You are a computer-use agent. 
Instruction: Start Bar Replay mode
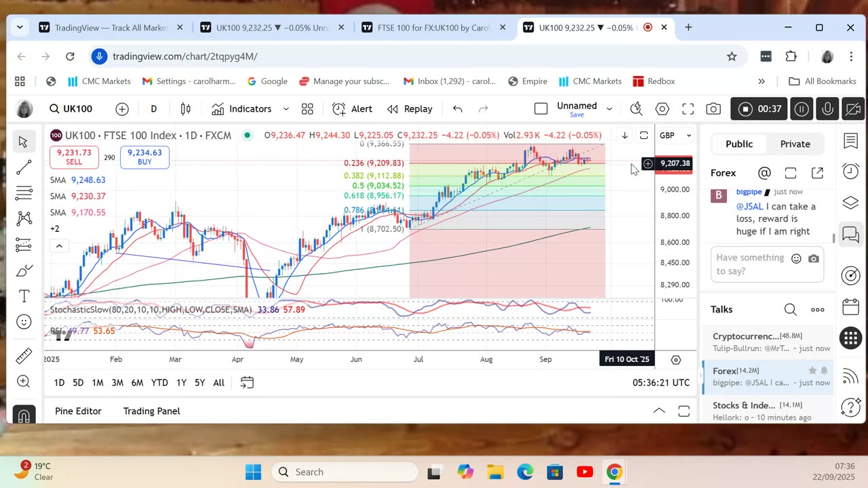410,109
